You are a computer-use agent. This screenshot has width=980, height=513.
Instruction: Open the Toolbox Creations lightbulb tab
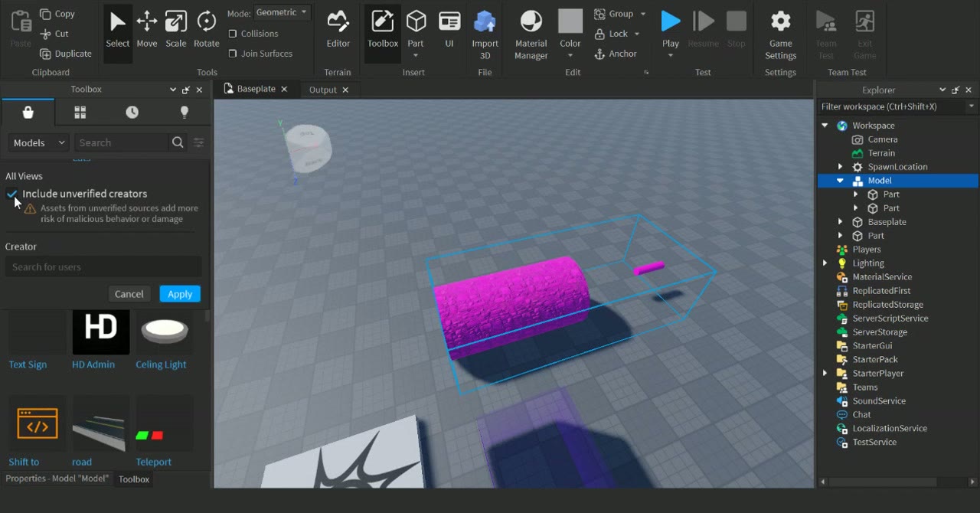pos(184,113)
